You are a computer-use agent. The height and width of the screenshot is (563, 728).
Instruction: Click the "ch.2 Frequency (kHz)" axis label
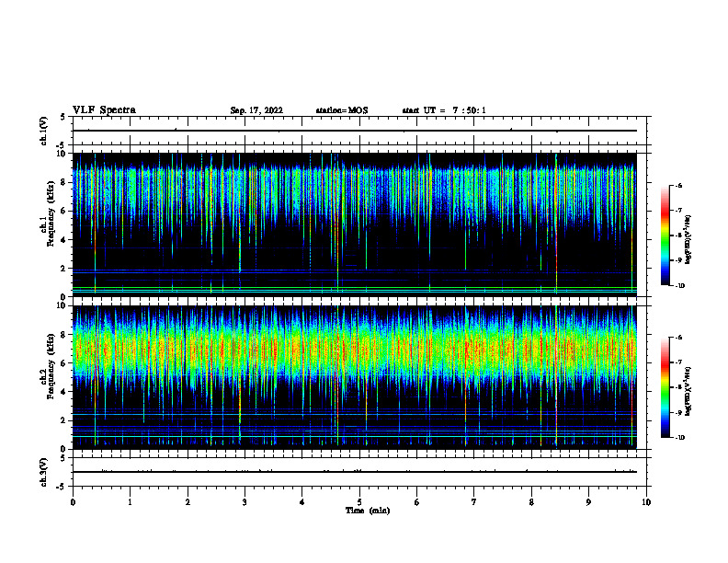48,366
